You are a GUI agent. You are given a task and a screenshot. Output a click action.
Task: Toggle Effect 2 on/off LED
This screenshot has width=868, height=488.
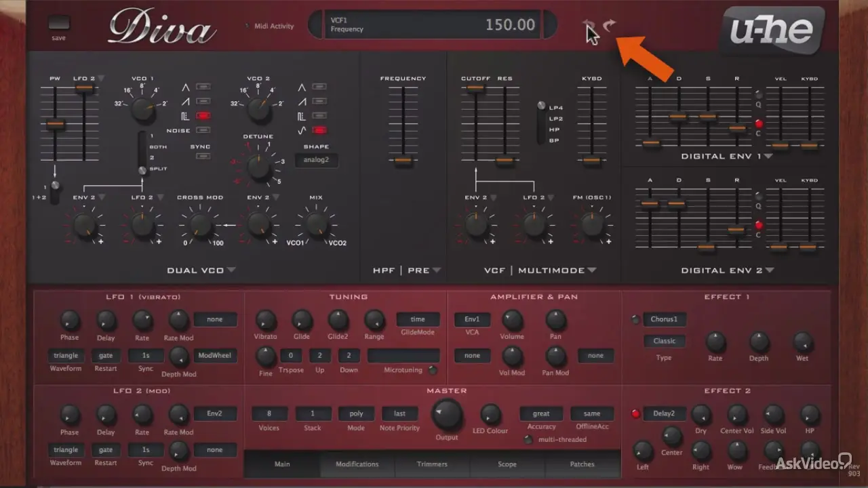click(635, 413)
